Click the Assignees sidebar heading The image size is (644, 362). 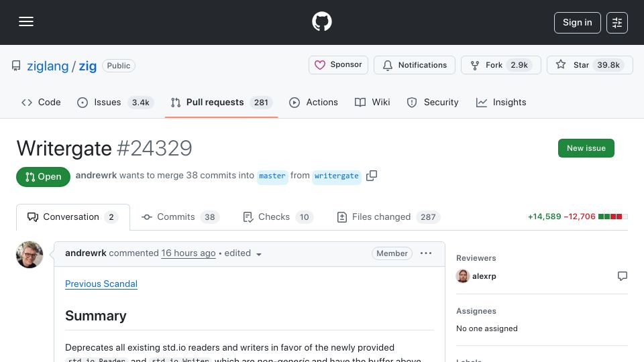pos(476,311)
